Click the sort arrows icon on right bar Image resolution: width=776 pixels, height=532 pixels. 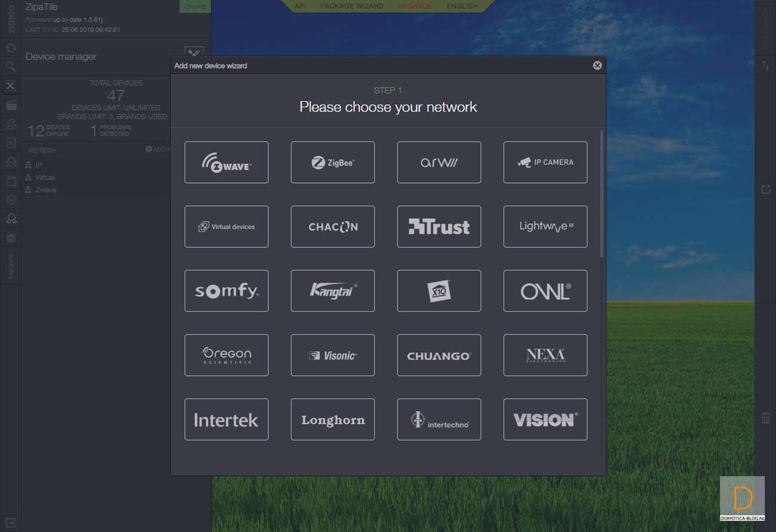[766, 66]
